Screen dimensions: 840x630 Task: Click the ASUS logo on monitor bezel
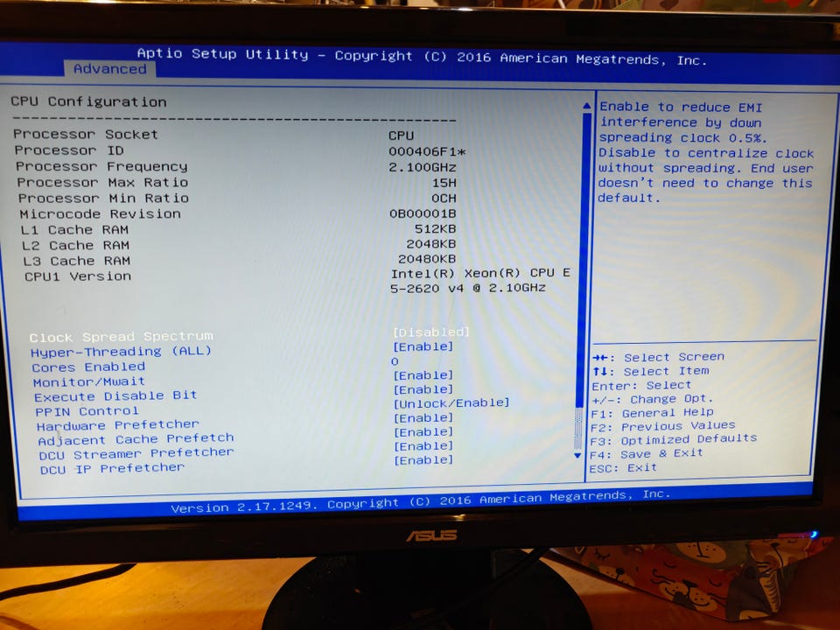pyautogui.click(x=431, y=535)
